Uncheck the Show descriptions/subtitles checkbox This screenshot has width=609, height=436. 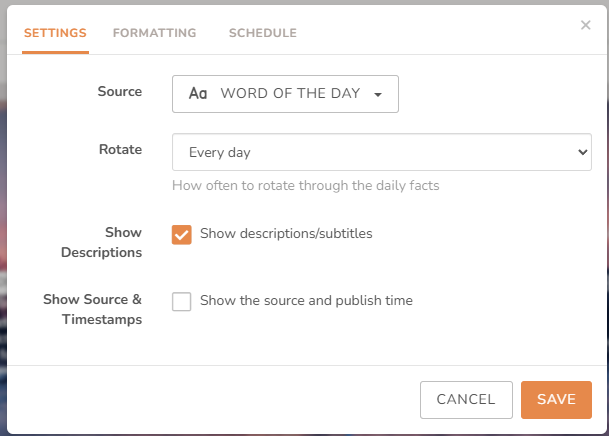pos(182,234)
